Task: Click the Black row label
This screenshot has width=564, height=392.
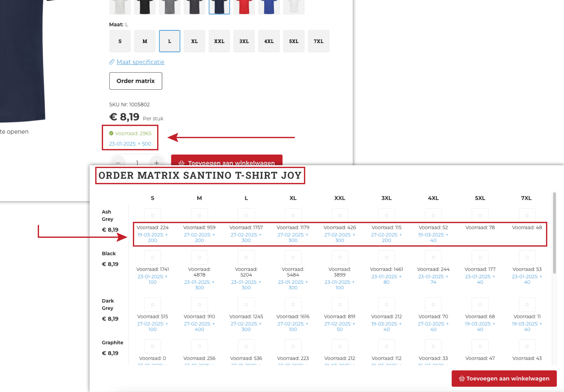Action: [109, 253]
